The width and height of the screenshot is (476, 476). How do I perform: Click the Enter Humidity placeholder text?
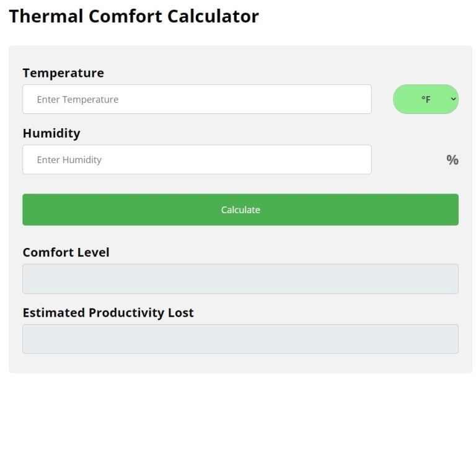tap(69, 159)
